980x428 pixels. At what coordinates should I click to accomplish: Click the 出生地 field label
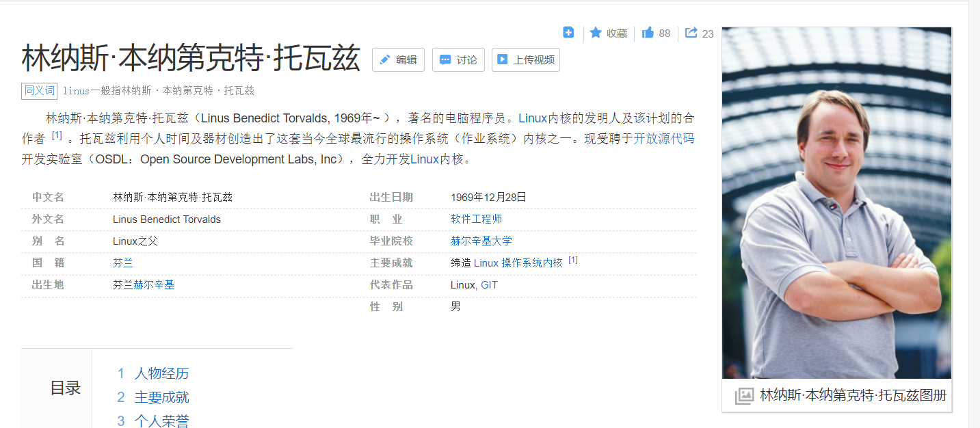point(48,284)
